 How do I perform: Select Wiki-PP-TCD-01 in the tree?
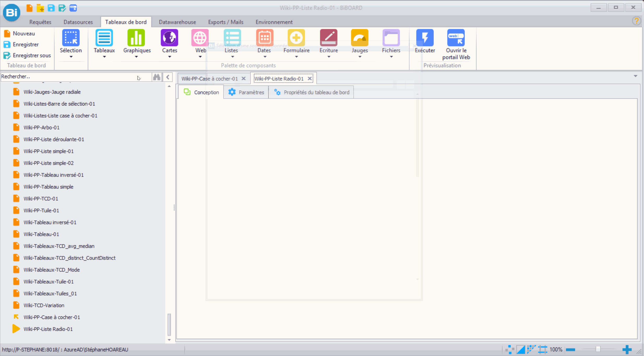pos(41,199)
